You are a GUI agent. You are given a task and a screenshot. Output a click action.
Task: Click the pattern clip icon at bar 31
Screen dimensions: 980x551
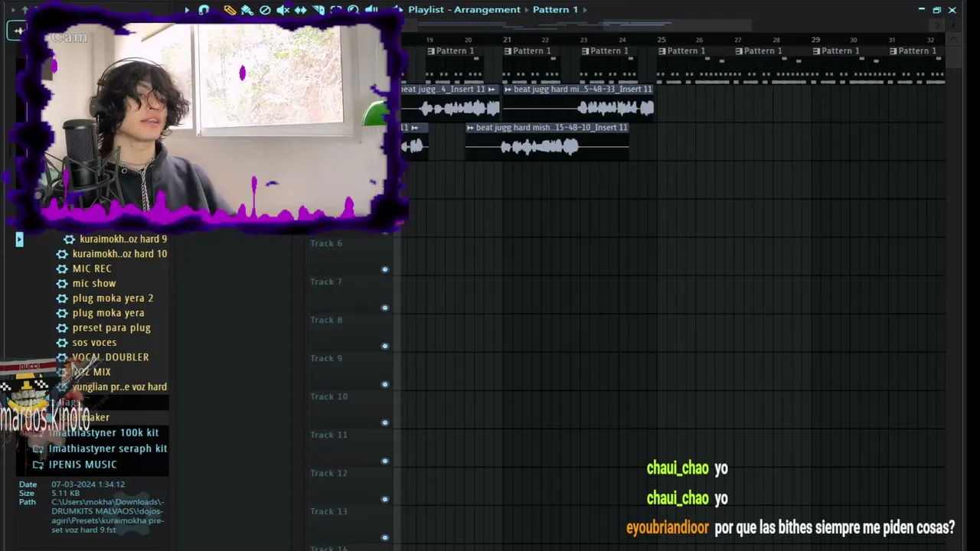pos(893,51)
